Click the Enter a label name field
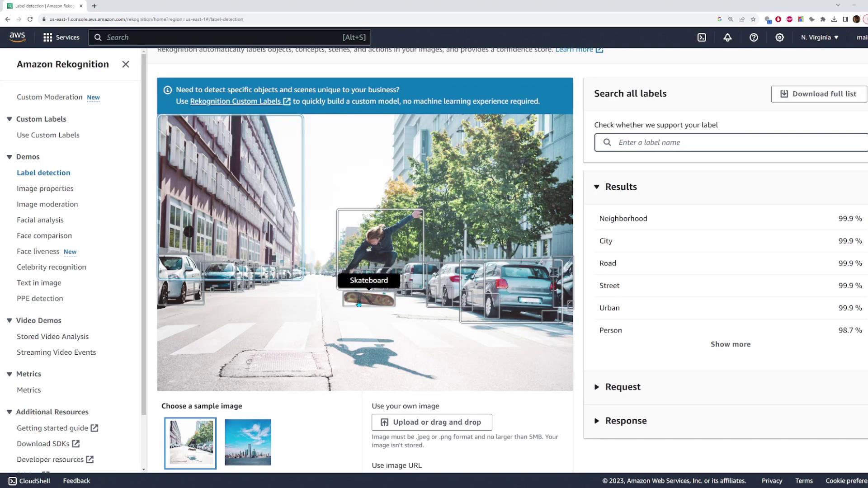868x488 pixels. click(737, 142)
